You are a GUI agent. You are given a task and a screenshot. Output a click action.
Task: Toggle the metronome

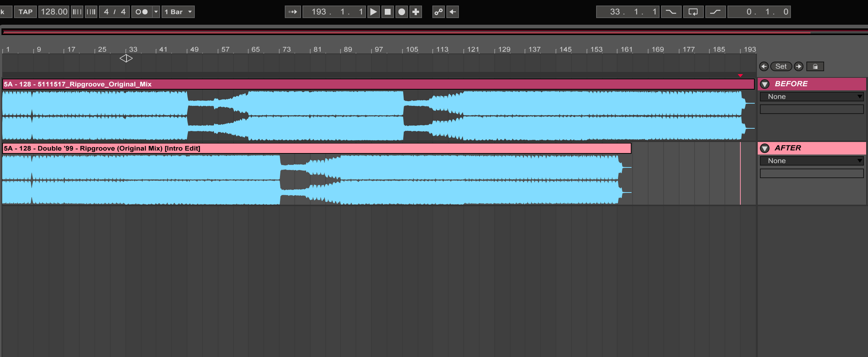tap(142, 12)
